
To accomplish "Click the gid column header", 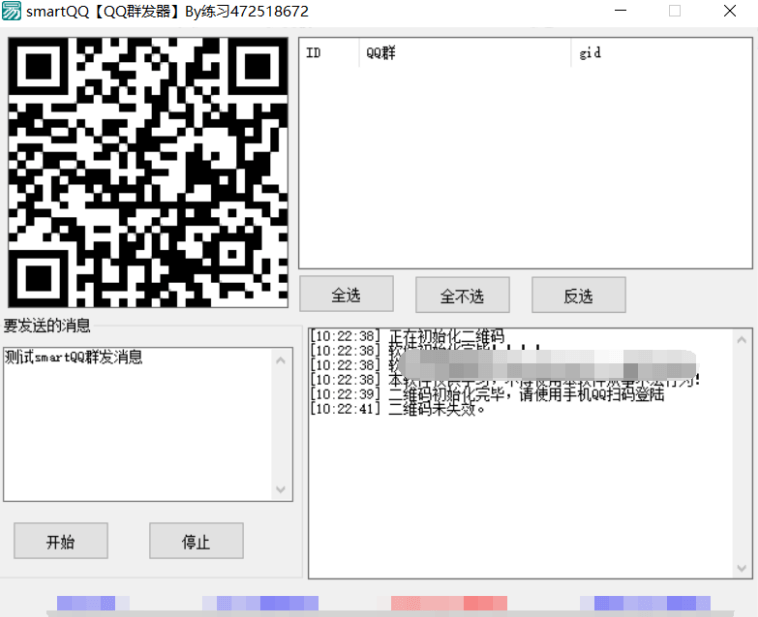I will pyautogui.click(x=661, y=53).
